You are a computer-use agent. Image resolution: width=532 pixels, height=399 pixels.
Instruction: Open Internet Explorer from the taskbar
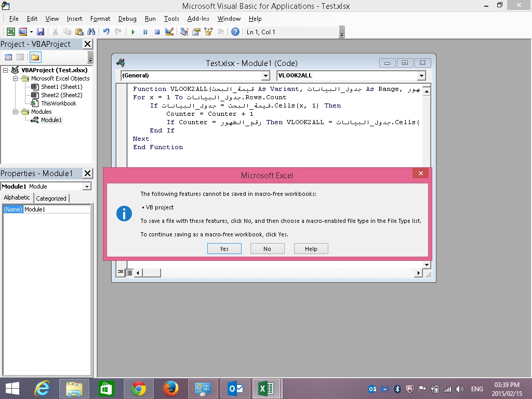[42, 389]
